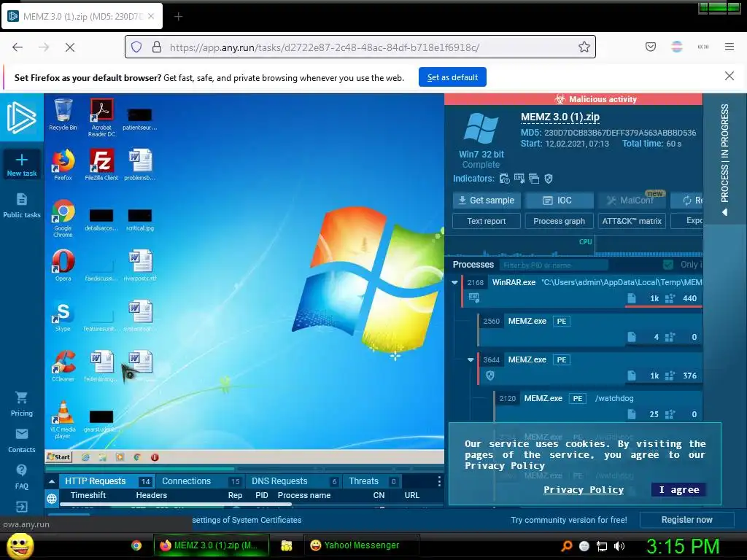The height and width of the screenshot is (560, 747).
Task: Select the CCleaner desktop icon
Action: [x=63, y=366]
